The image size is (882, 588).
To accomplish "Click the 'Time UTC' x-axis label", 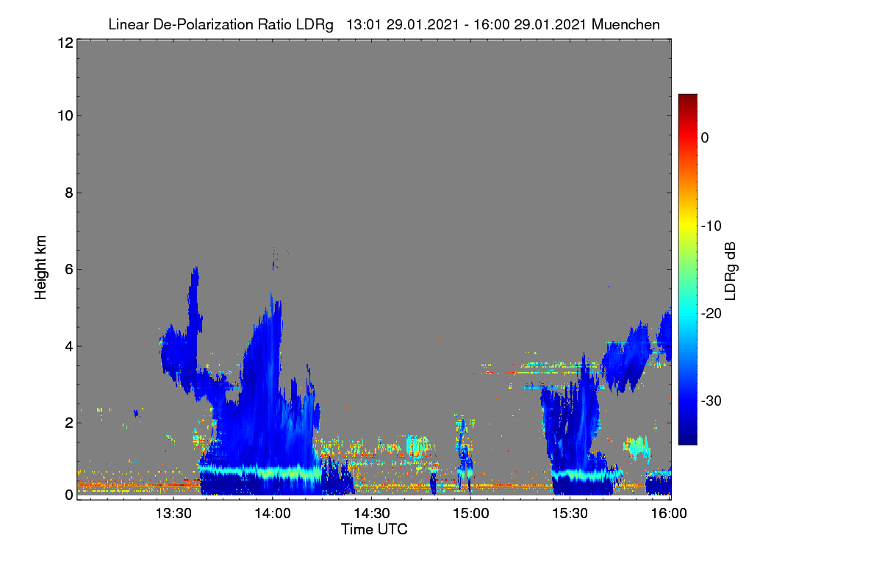I will pos(374,529).
